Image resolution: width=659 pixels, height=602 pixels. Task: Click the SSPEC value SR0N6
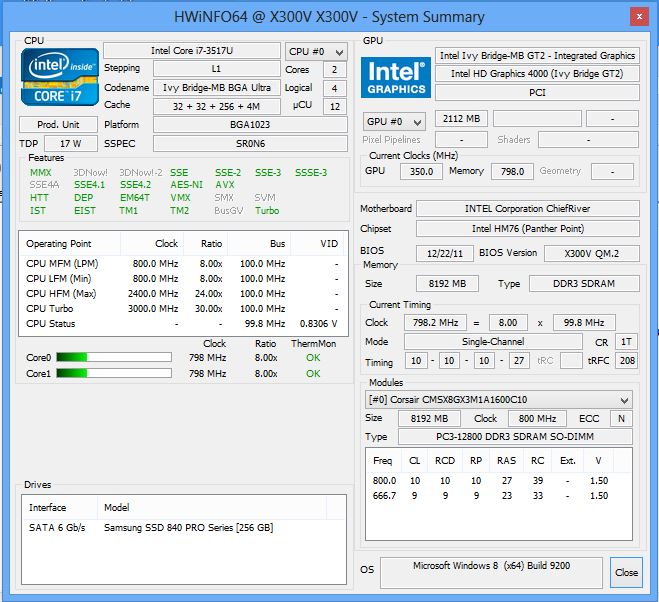[250, 143]
